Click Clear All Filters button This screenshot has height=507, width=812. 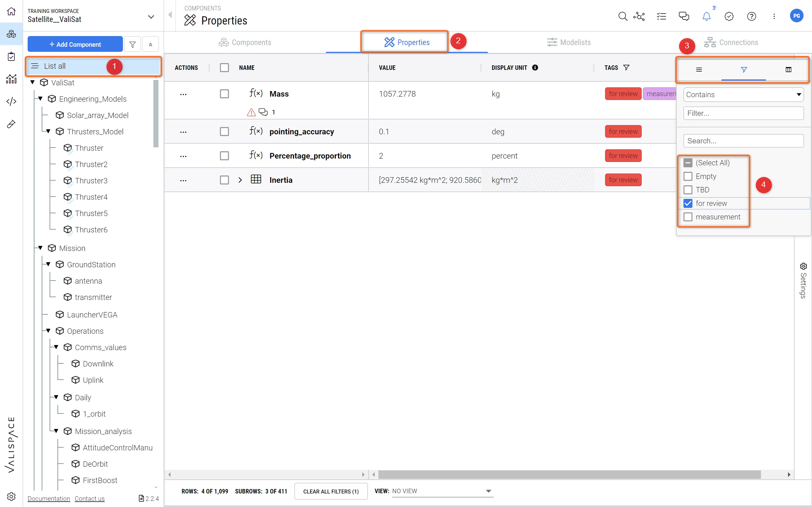coord(331,491)
